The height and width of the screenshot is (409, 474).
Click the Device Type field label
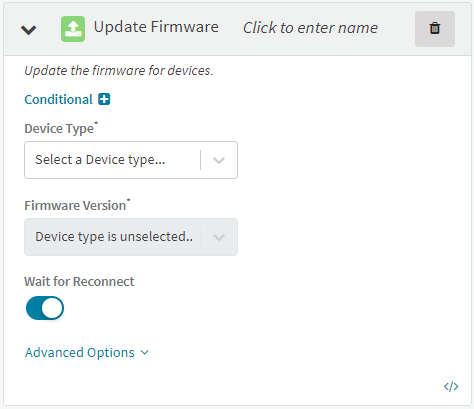[x=61, y=128]
